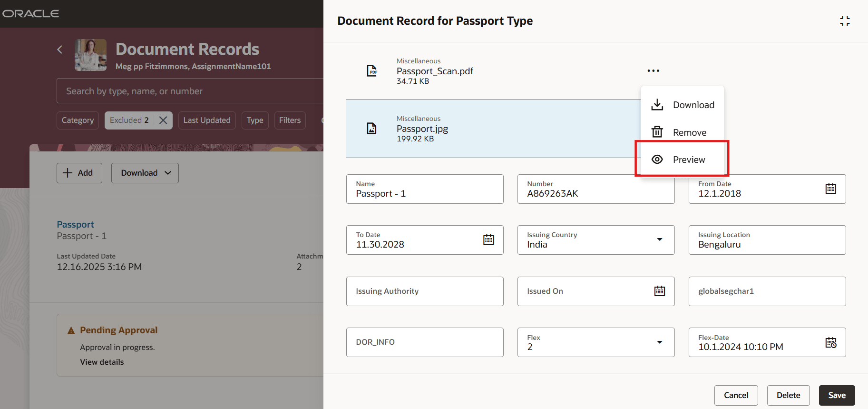Screen dimensions: 868x409
Task: Click the globalsegchar1 field
Action: point(767,291)
